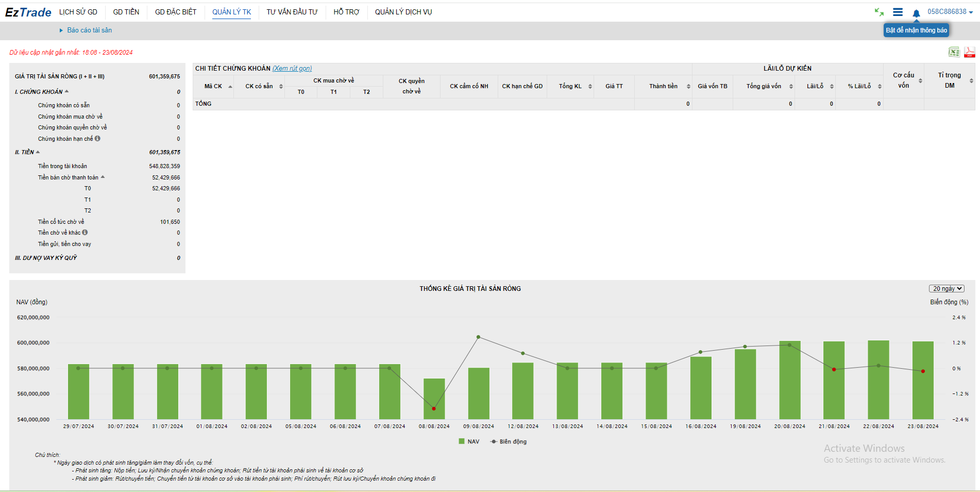
Task: Click the III. DƯ NỢ VAY KÝ QUỸ row label
Action: tap(46, 258)
